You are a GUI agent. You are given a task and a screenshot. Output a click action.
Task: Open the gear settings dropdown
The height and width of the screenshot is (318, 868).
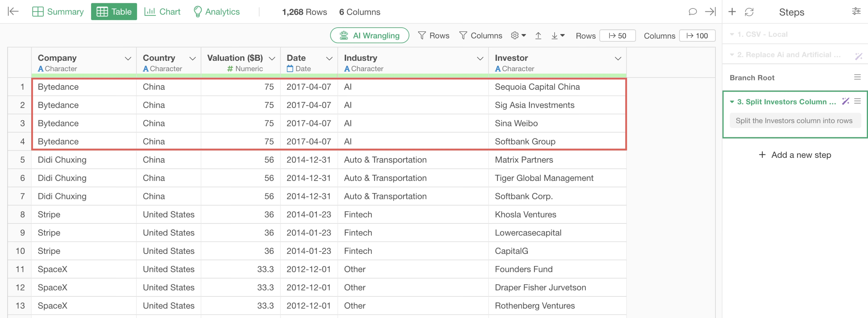[x=518, y=35]
